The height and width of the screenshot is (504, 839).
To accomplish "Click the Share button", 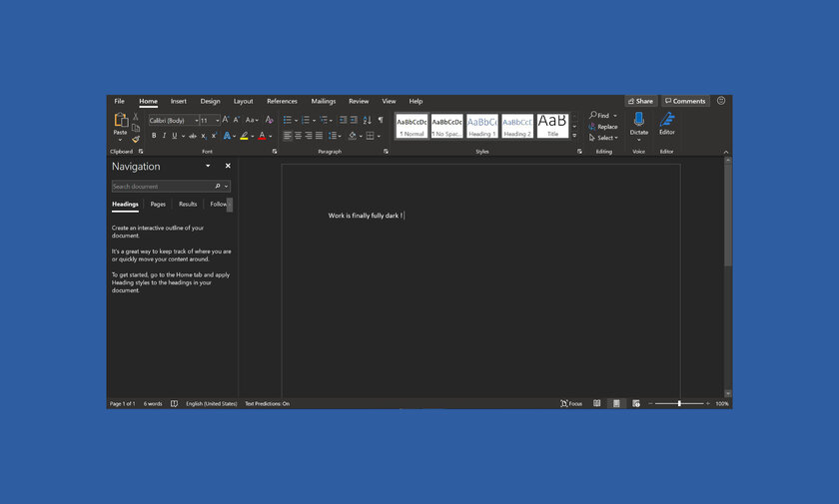I will click(640, 101).
